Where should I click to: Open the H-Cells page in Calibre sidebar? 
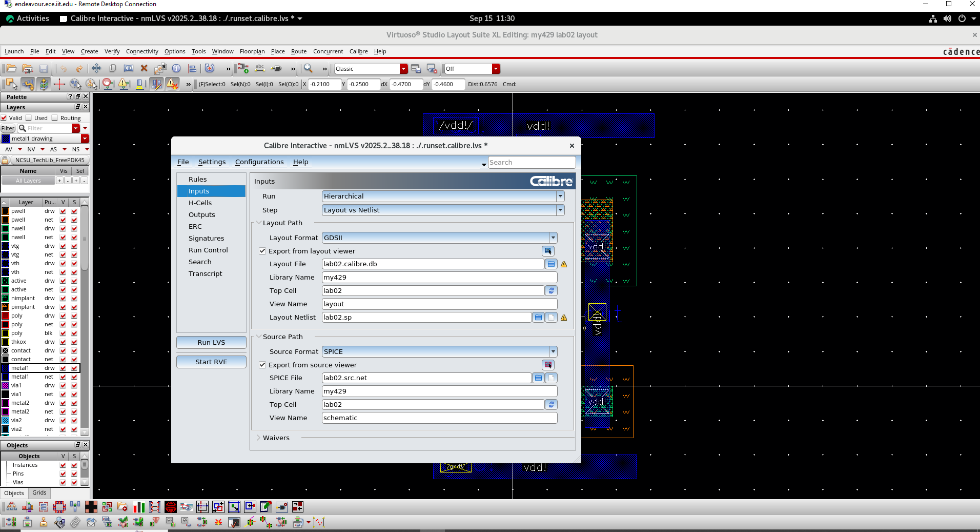200,203
